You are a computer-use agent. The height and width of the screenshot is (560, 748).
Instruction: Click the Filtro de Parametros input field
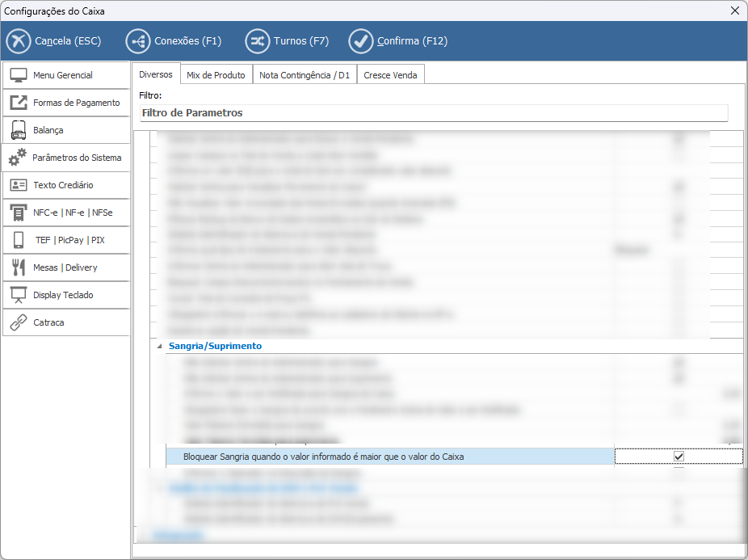[433, 113]
